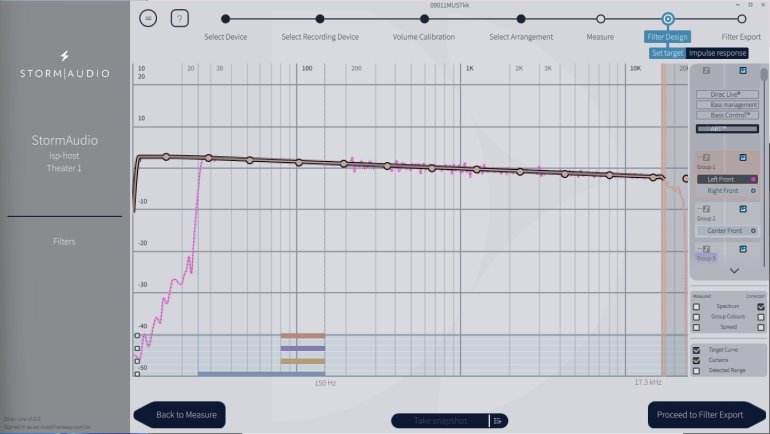Click the Take snapshot button

440,421
